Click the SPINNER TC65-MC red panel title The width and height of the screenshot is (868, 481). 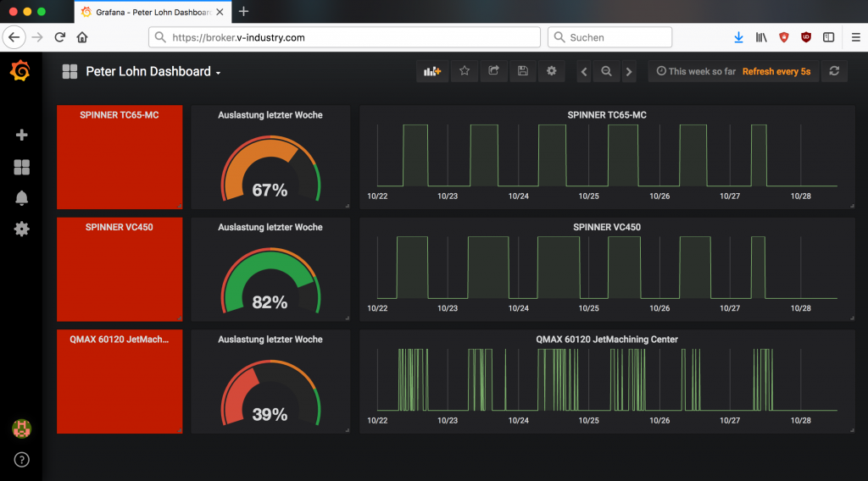119,115
